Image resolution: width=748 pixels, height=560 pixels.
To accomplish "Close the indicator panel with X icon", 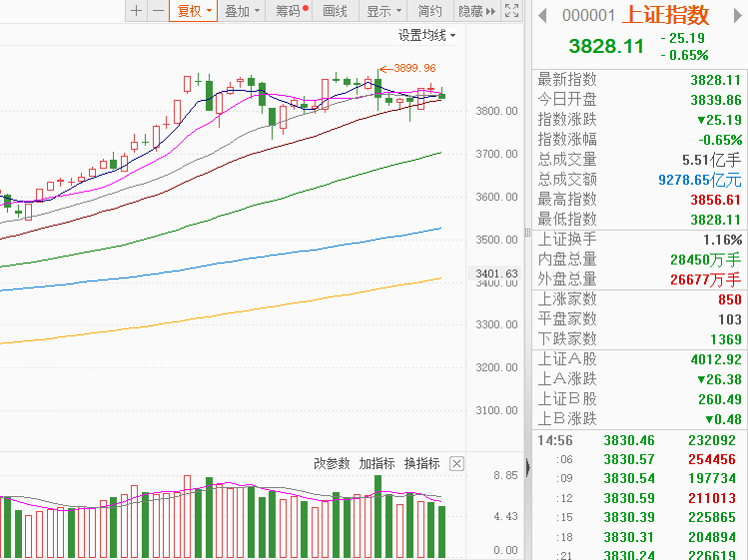I will pos(456,463).
